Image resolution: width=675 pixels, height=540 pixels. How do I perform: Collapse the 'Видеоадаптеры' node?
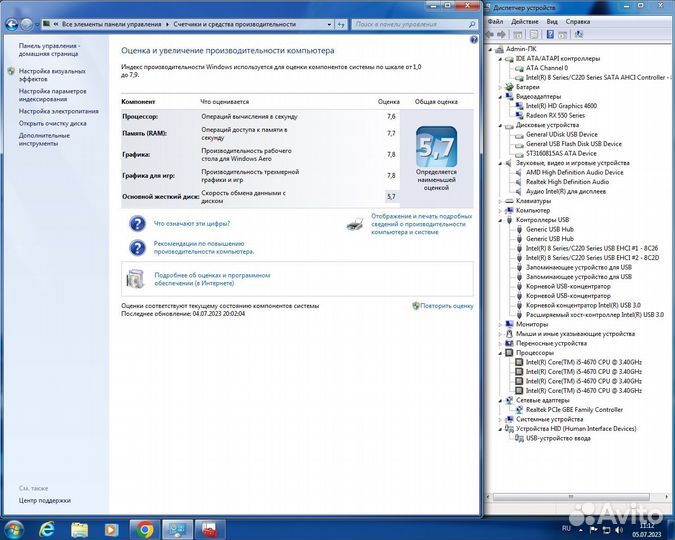tap(500, 97)
